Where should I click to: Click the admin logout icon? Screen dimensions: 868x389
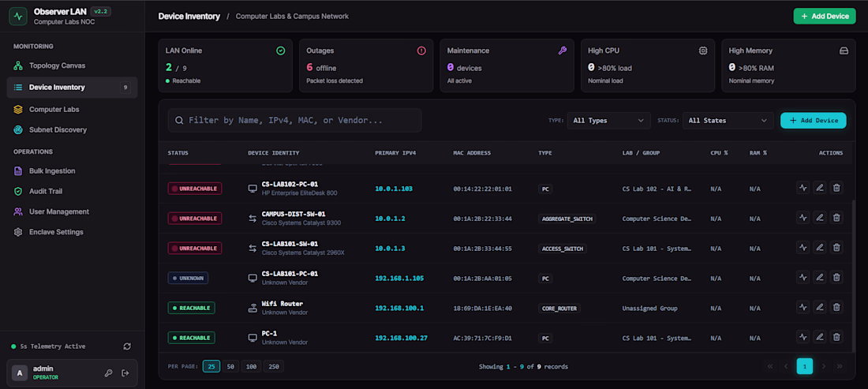pyautogui.click(x=125, y=373)
